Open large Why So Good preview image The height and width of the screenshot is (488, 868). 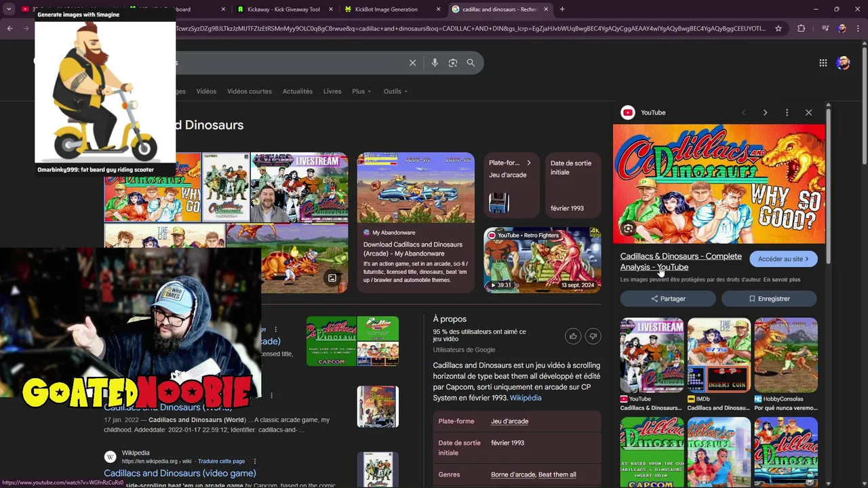[719, 184]
